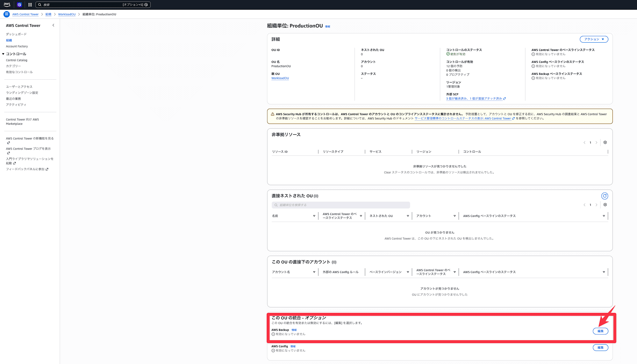Collapse the AWS Control Tower side panel
Screen dimensions: 637x364
(x=54, y=25)
